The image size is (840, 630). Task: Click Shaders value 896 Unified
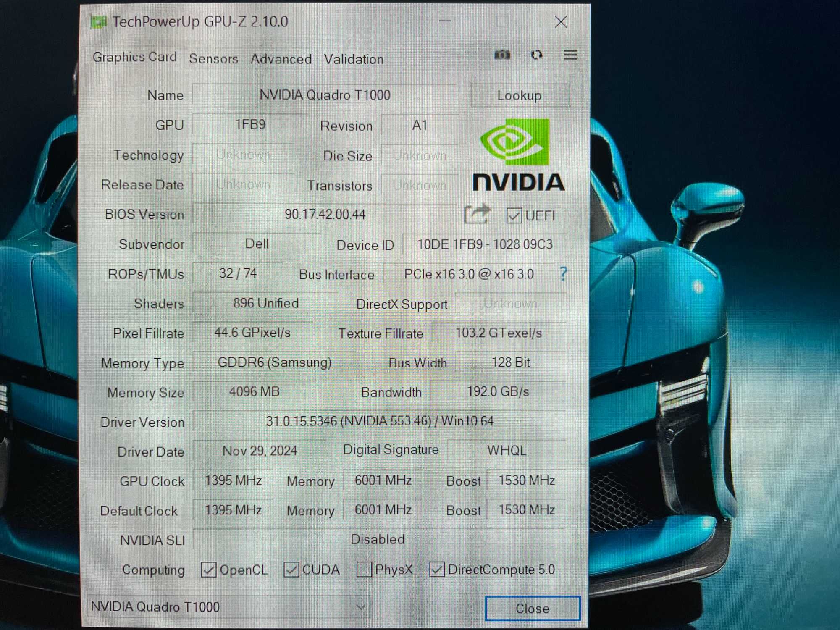pyautogui.click(x=265, y=303)
